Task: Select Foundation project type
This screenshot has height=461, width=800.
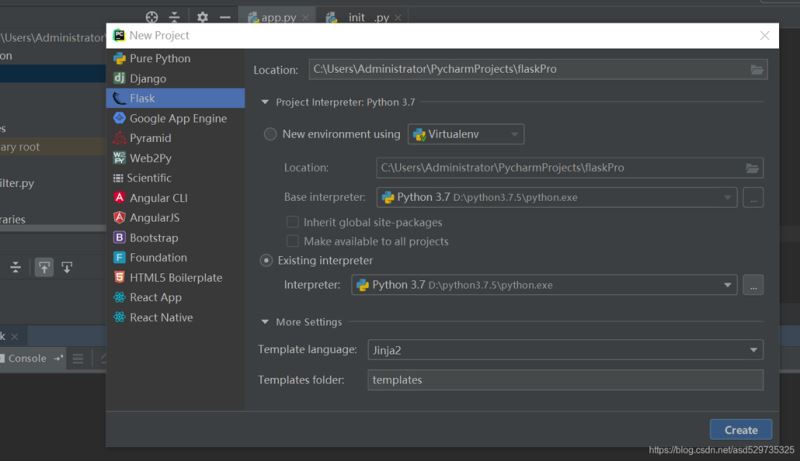Action: (175, 258)
